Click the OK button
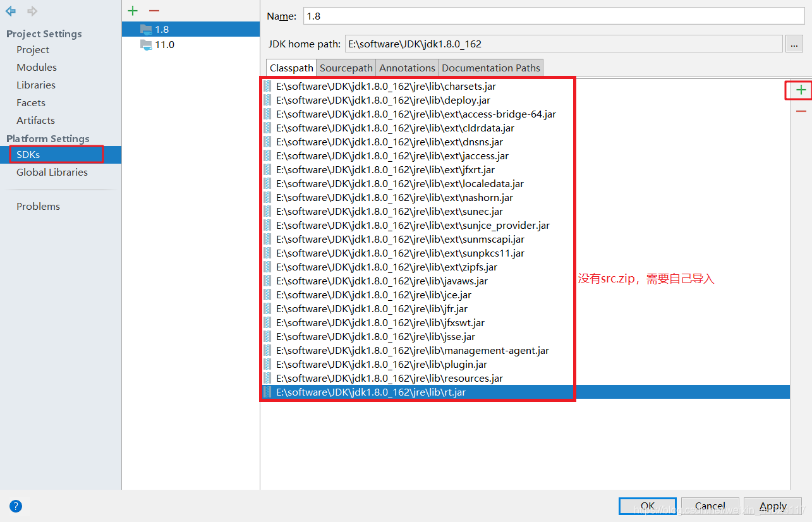812x522 pixels. (x=648, y=506)
